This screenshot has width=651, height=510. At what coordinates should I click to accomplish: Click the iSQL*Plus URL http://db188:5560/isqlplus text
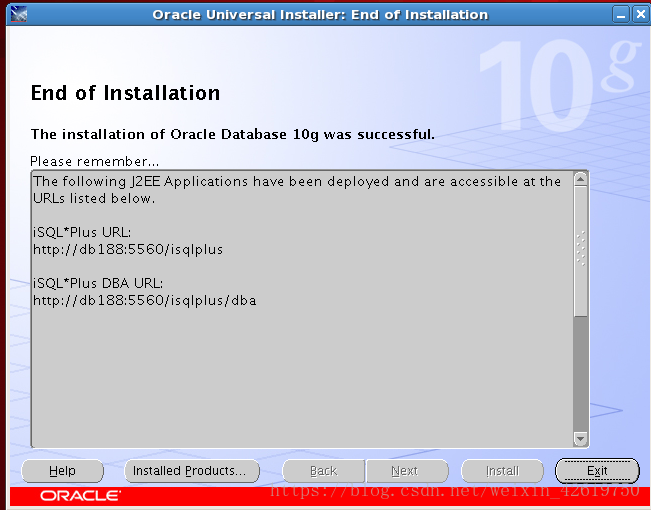coord(128,249)
